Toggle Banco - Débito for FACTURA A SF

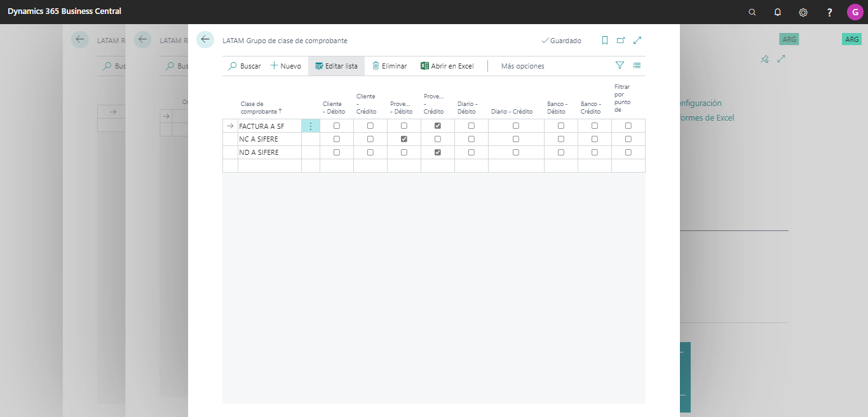click(x=561, y=126)
